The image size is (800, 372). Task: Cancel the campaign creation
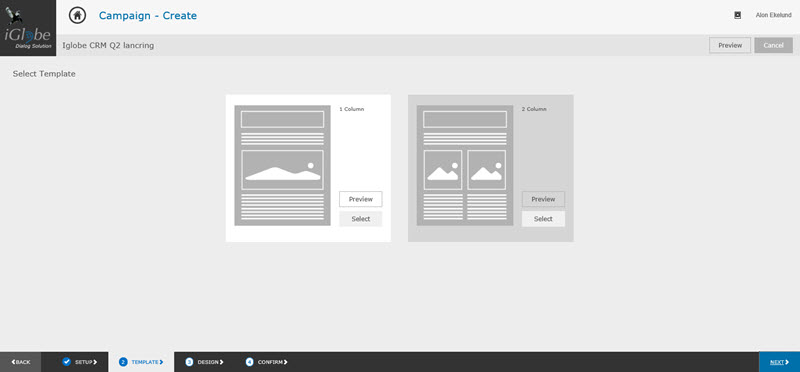773,45
